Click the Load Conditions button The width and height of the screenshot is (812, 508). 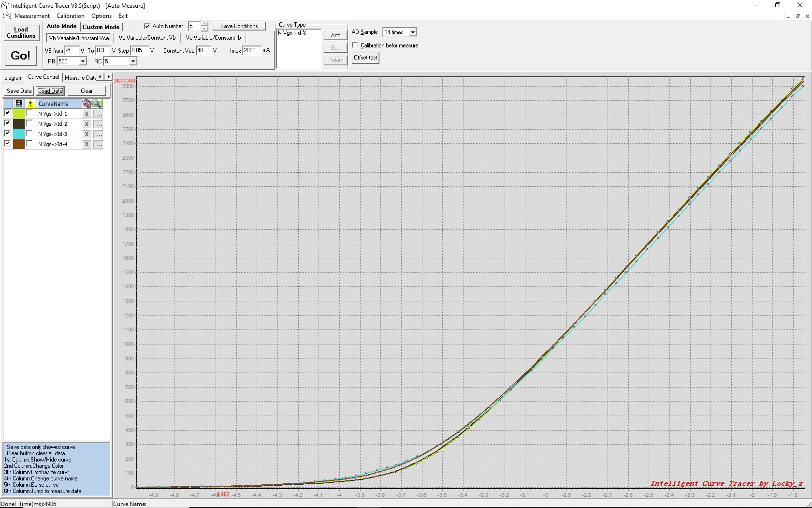(21, 32)
